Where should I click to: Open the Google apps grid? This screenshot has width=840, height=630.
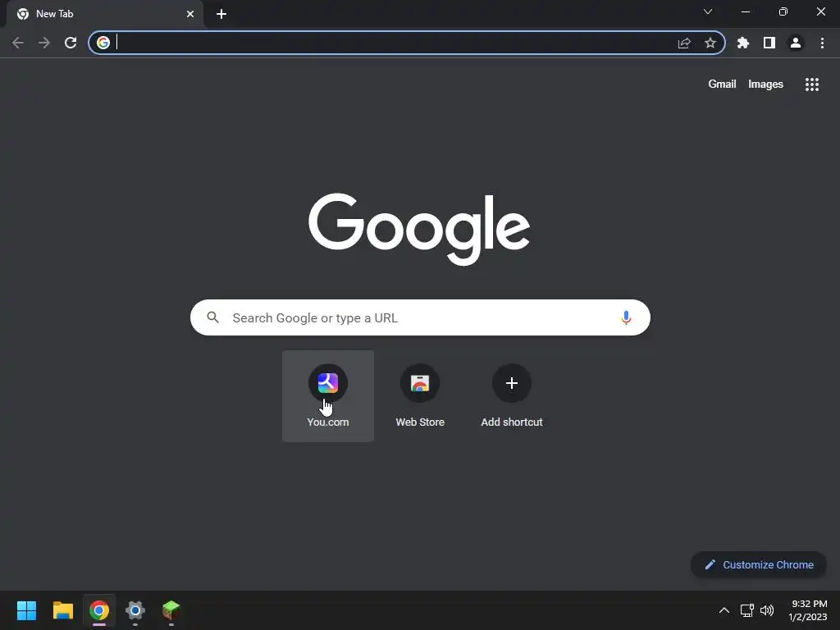click(x=812, y=84)
